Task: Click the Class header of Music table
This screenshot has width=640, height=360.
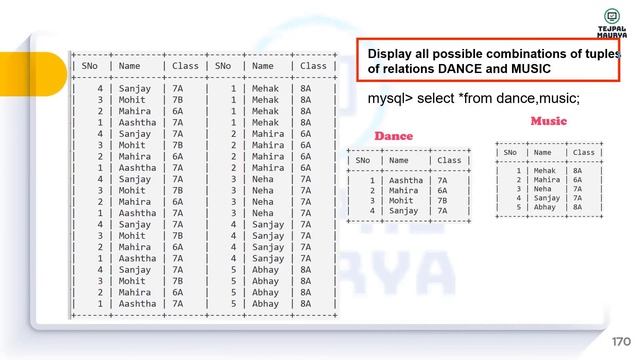Action: 583,152
